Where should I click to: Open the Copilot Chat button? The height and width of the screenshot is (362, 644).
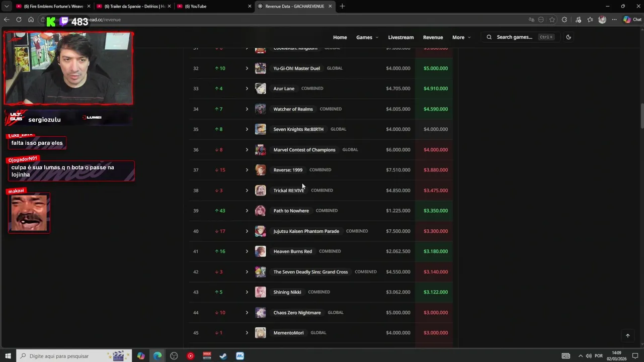pos(632,20)
